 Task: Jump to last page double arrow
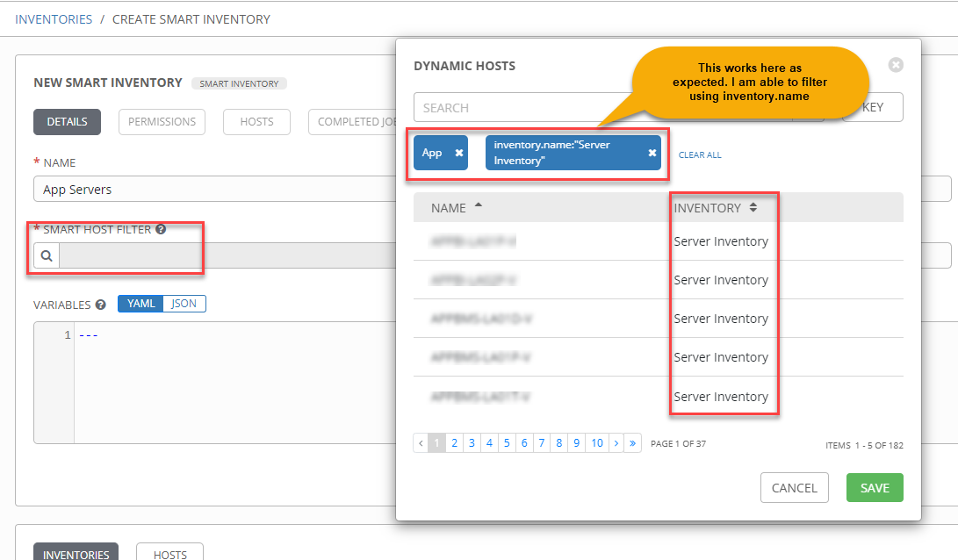point(632,442)
